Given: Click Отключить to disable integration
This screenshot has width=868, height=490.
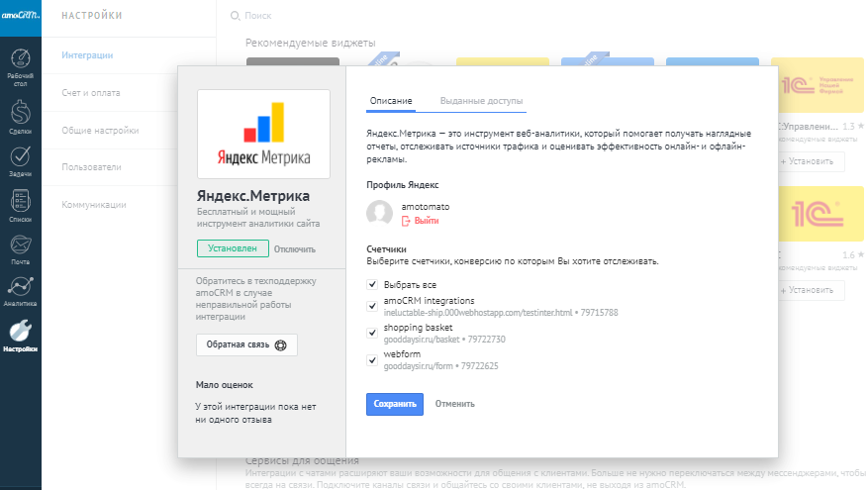Looking at the screenshot, I should tap(295, 249).
